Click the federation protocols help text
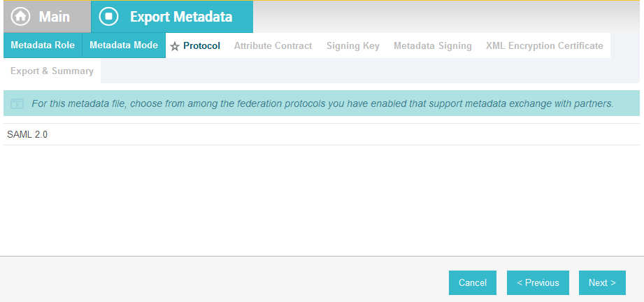This screenshot has height=302, width=644. tap(322, 103)
